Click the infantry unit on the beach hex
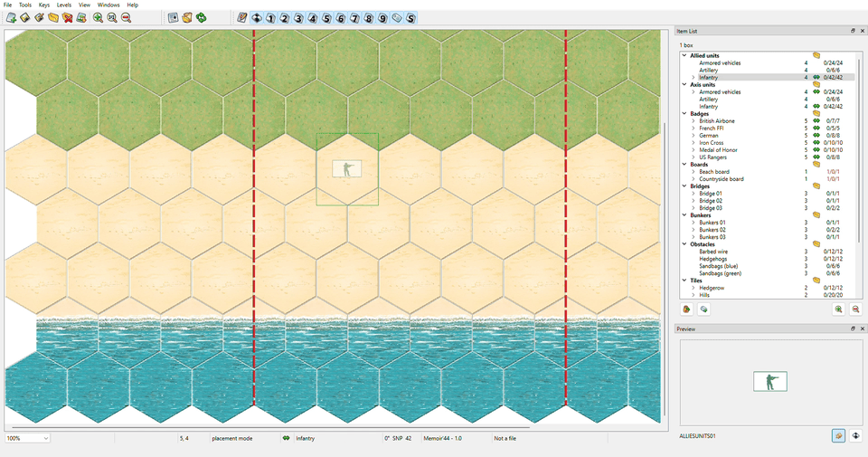Image resolution: width=868 pixels, height=457 pixels. tap(347, 169)
